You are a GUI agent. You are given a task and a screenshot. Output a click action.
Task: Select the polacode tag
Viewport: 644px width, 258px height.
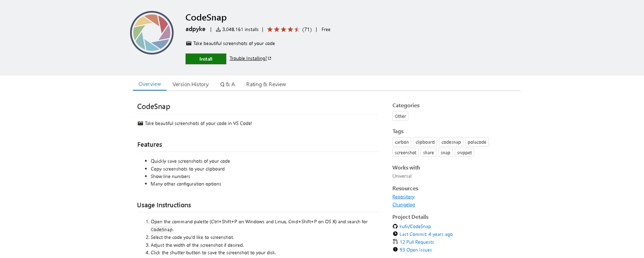[477, 142]
